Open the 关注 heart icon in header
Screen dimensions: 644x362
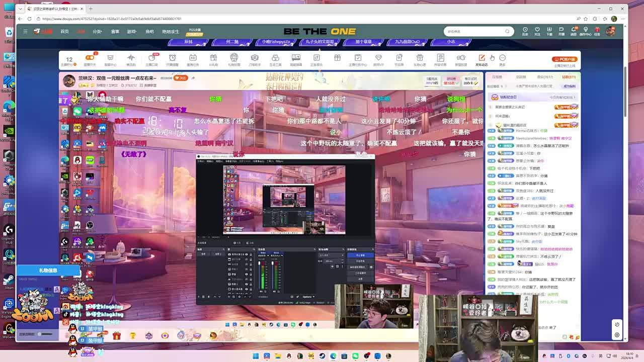(x=537, y=31)
